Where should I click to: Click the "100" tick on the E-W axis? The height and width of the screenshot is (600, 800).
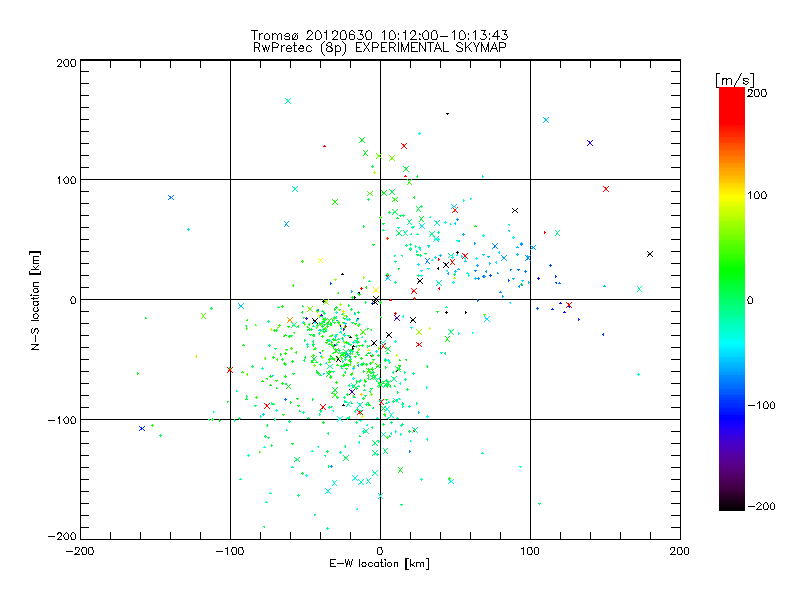(530, 551)
